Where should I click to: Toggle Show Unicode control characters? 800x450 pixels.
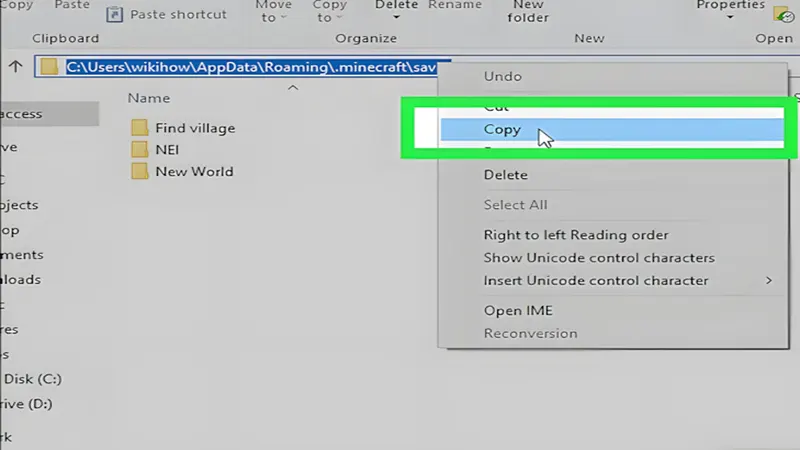click(x=599, y=258)
